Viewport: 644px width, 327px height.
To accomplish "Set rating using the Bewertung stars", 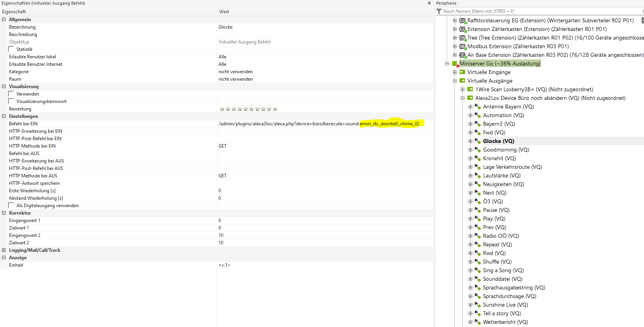I will click(248, 109).
